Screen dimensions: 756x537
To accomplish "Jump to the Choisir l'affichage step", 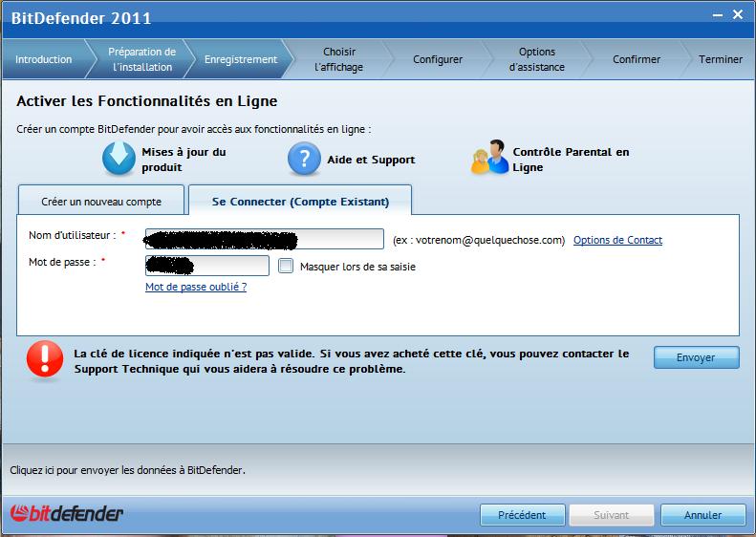I will [x=339, y=59].
